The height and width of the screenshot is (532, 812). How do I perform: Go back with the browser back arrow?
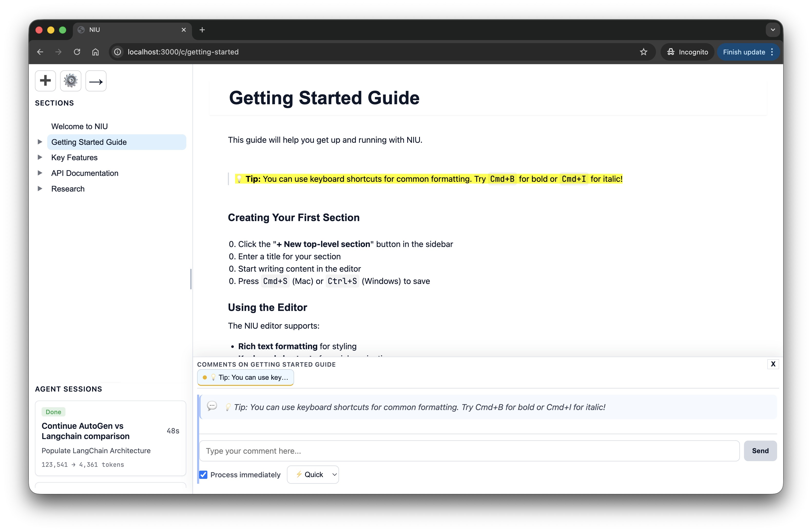40,52
